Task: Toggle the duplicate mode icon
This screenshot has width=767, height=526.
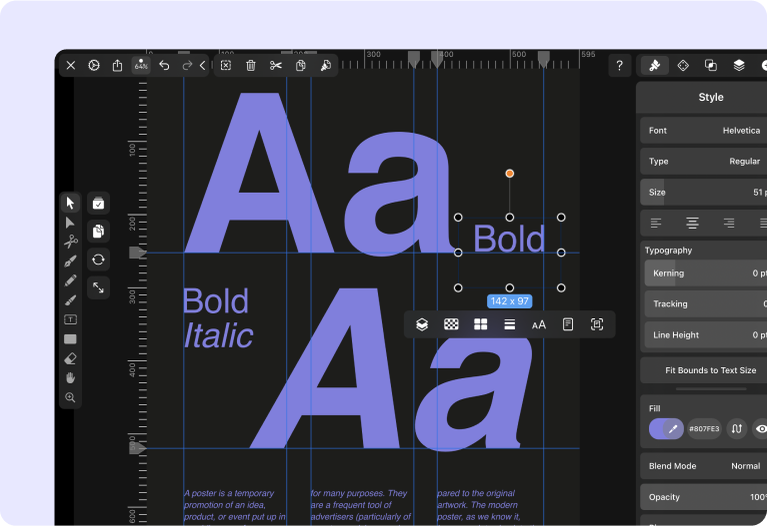Action: point(98,231)
